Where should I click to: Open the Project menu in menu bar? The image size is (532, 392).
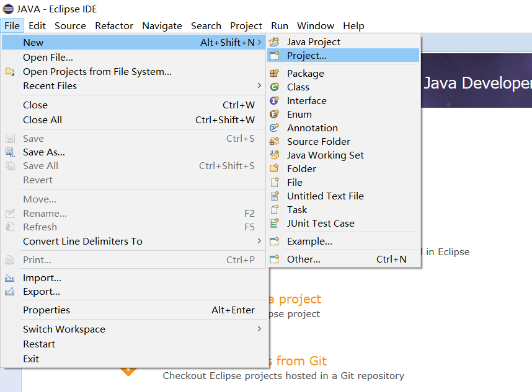pyautogui.click(x=246, y=26)
